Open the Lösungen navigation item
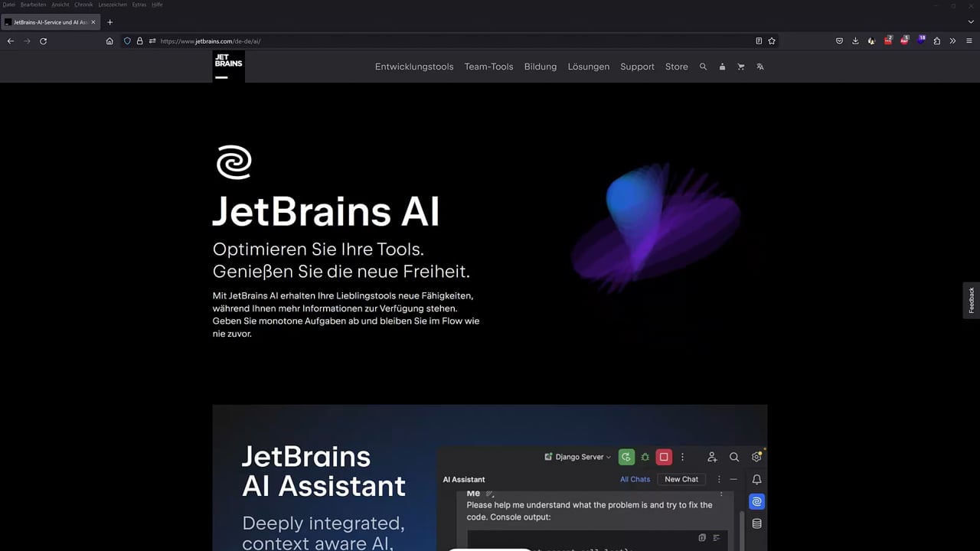980x551 pixels. pyautogui.click(x=589, y=67)
